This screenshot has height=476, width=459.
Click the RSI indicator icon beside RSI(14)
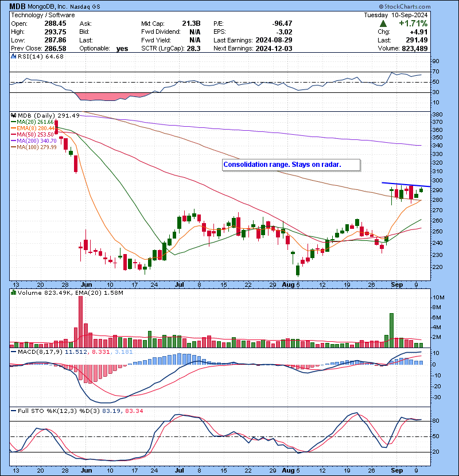click(13, 56)
